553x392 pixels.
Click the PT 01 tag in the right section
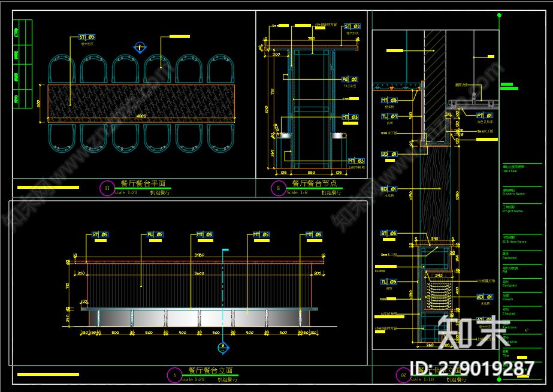(485, 115)
